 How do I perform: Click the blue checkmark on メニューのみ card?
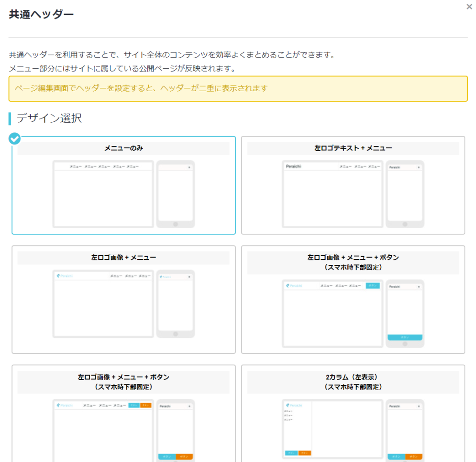tap(15, 139)
